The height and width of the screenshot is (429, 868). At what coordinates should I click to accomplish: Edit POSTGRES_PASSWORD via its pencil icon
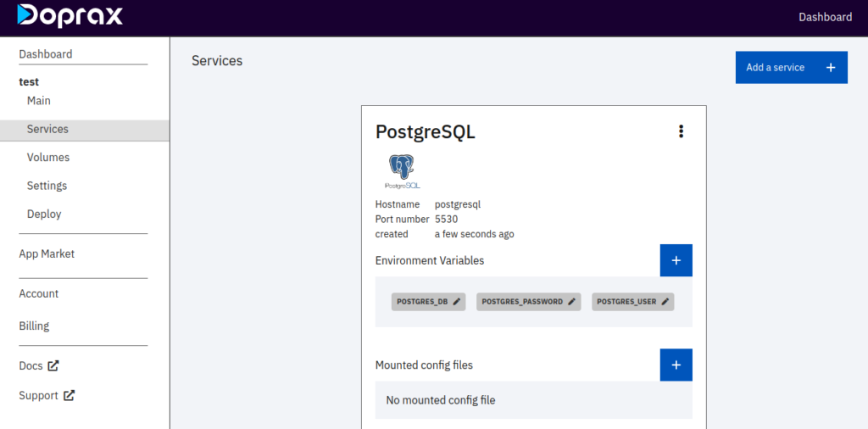[x=572, y=302]
